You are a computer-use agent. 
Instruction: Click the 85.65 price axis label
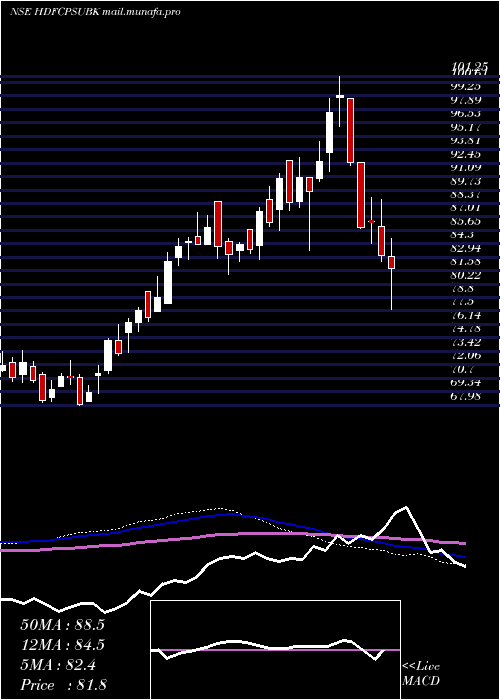click(466, 221)
